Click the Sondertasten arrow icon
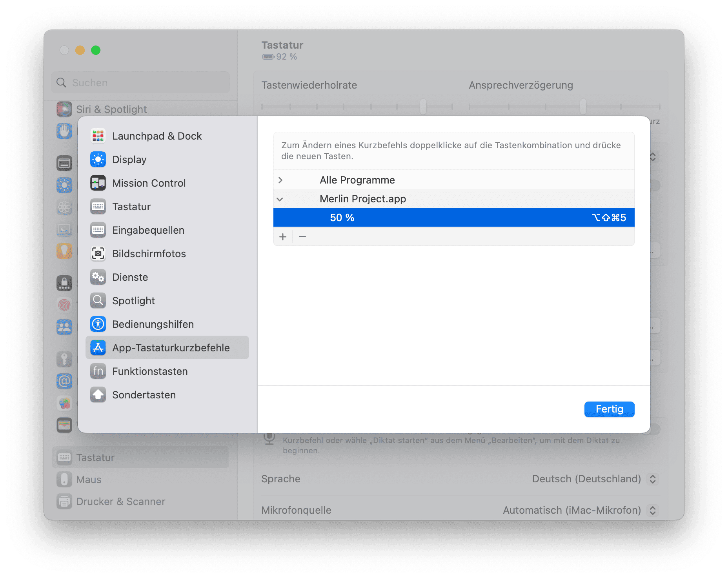 coord(98,395)
